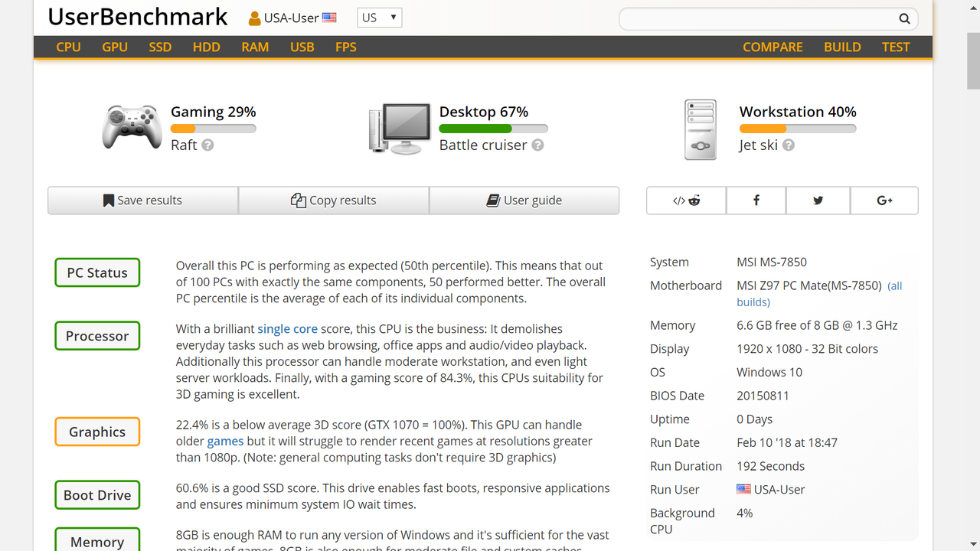The width and height of the screenshot is (980, 551).
Task: Open help for Battle cruiser rating
Action: coord(537,145)
